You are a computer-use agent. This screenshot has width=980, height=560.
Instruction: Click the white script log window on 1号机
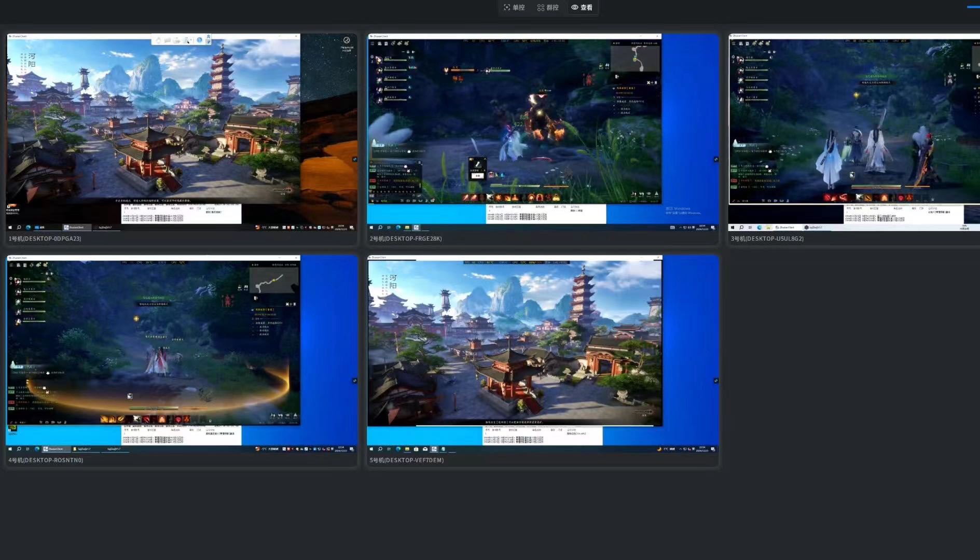(x=181, y=214)
